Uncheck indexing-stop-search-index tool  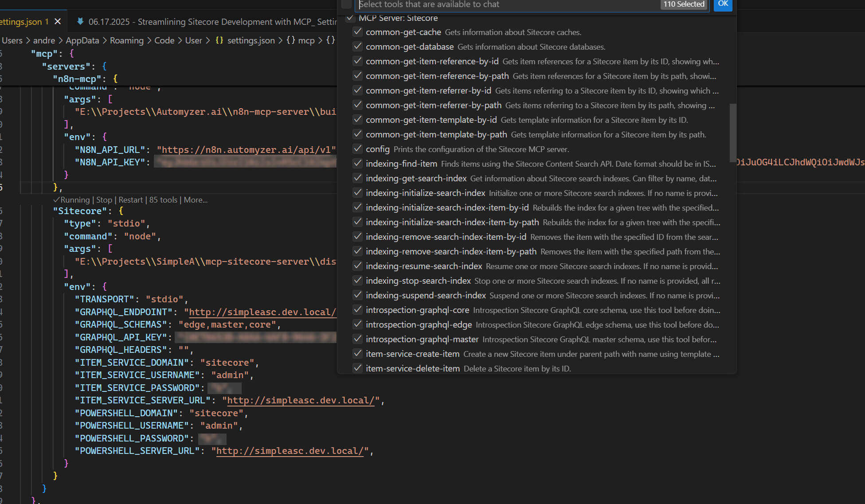[357, 281]
